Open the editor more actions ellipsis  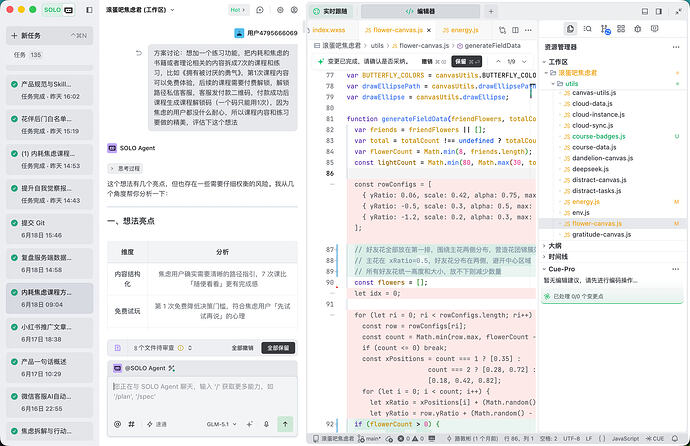tap(528, 30)
